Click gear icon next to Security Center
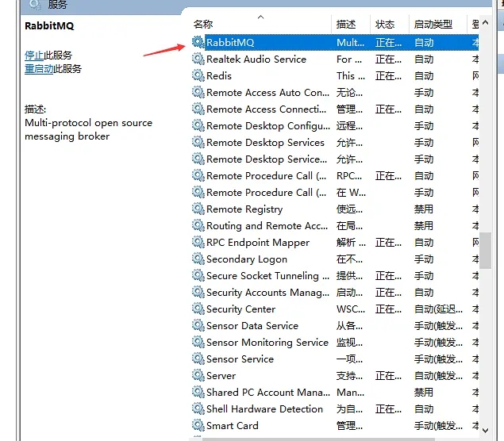The image size is (504, 441). click(x=198, y=309)
